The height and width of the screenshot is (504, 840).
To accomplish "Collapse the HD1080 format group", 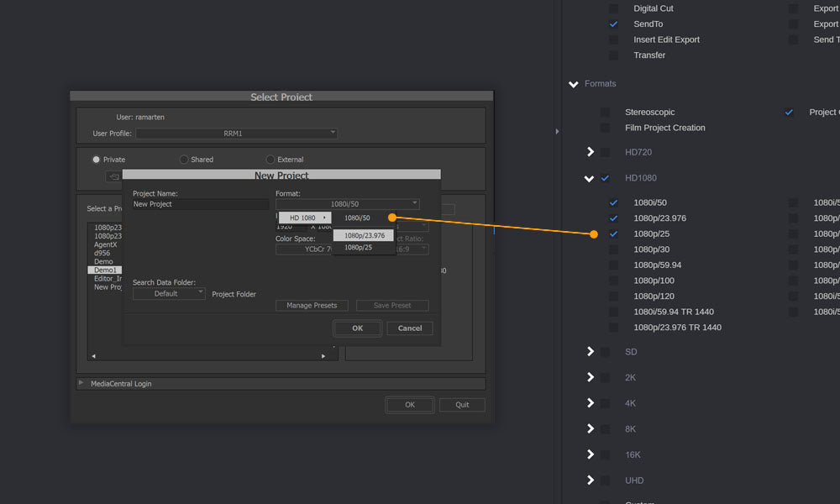I will pos(590,178).
